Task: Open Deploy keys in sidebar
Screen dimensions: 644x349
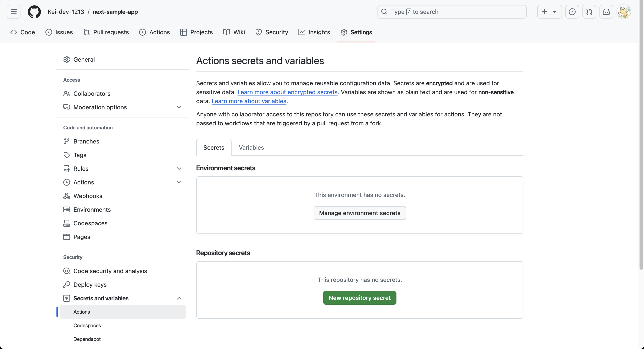Action: (x=90, y=284)
